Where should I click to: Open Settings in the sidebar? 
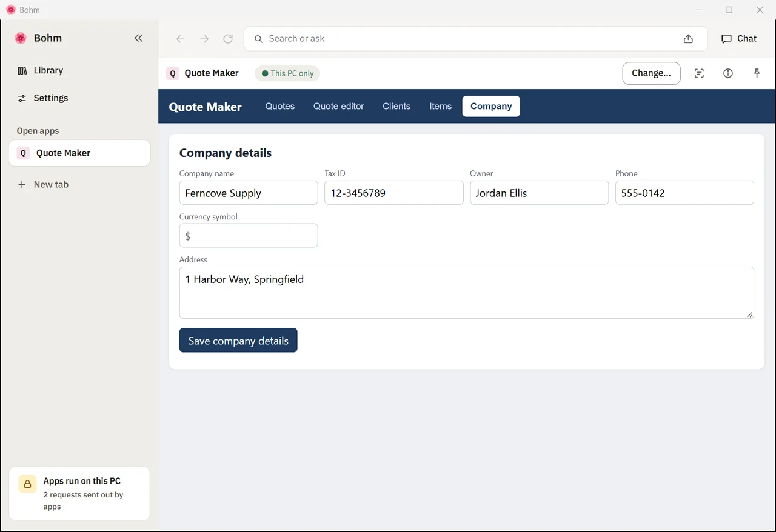pyautogui.click(x=79, y=98)
